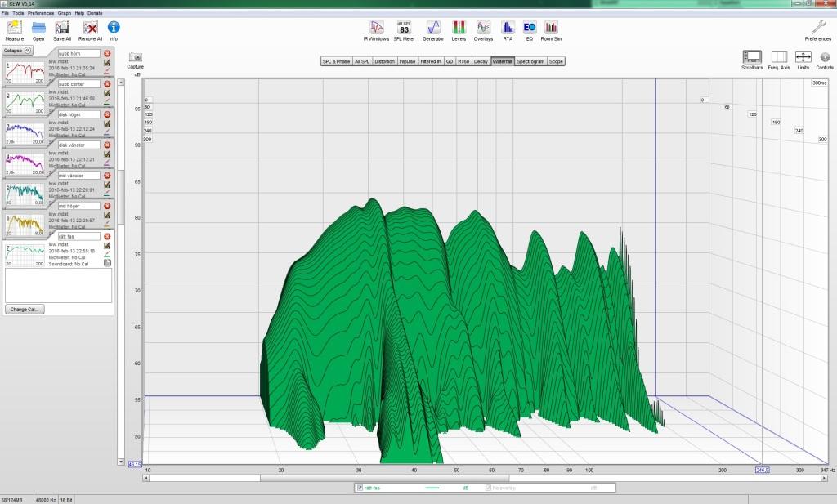Screen dimensions: 837x504
Task: Open the SPL Meter
Action: 404,30
